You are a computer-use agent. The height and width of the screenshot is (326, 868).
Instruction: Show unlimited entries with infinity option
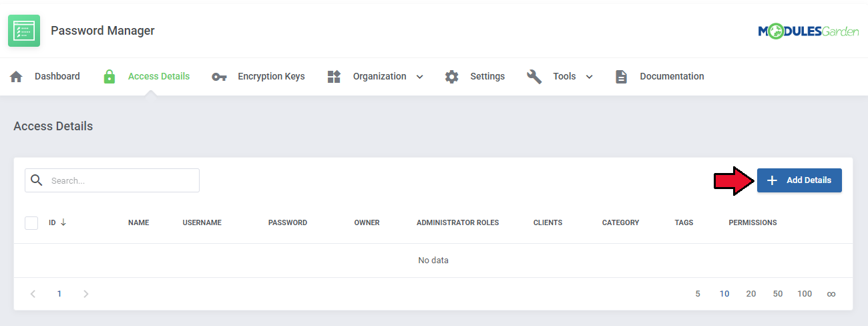pyautogui.click(x=831, y=294)
